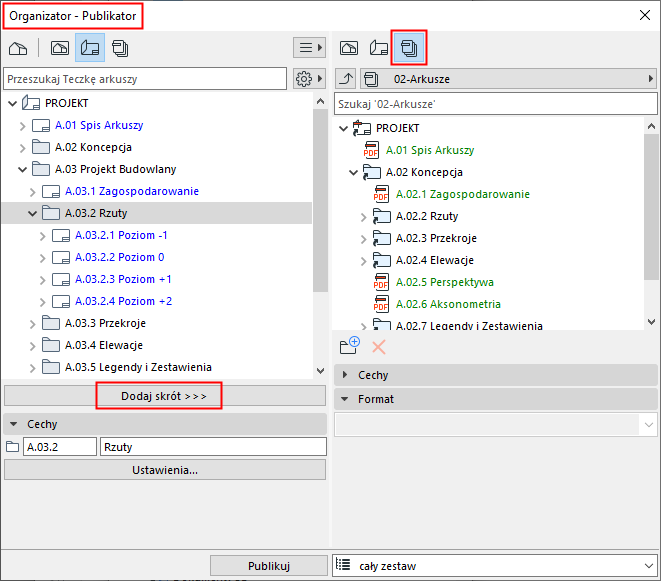Expand A.02.3 Przekroje publisher folder
This screenshot has width=661, height=581.
[363, 239]
